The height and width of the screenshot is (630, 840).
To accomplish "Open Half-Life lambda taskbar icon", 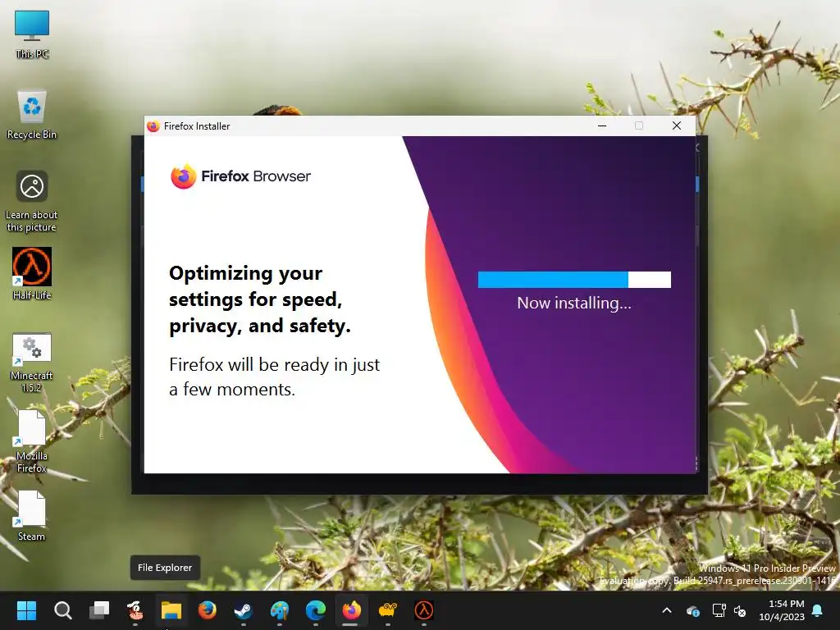I will point(424,609).
